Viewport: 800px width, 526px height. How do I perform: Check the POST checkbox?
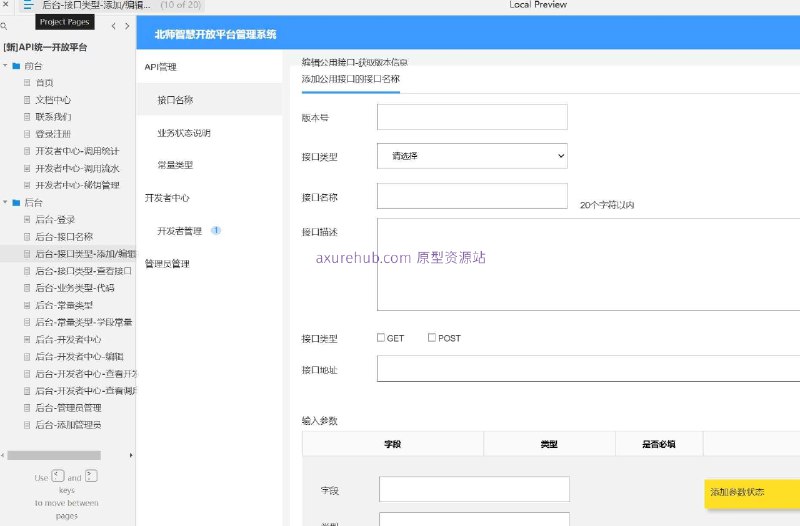click(x=432, y=337)
